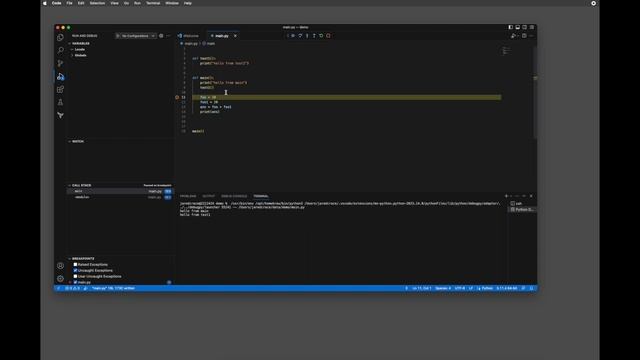
Task: Open the Testing flask view
Action: (60, 102)
